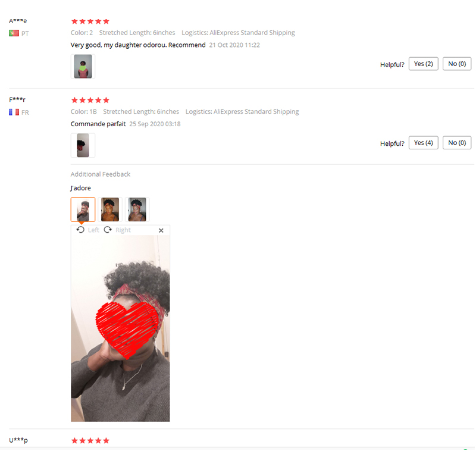Screen dimensions: 476x476
Task: Click U***p's five-star rating
Action: (90, 441)
